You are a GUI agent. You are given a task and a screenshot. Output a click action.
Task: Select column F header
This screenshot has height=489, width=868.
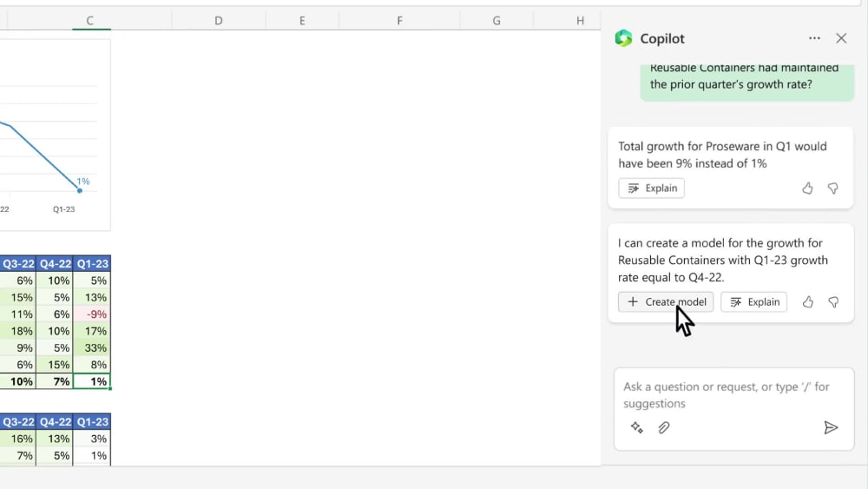click(x=399, y=21)
